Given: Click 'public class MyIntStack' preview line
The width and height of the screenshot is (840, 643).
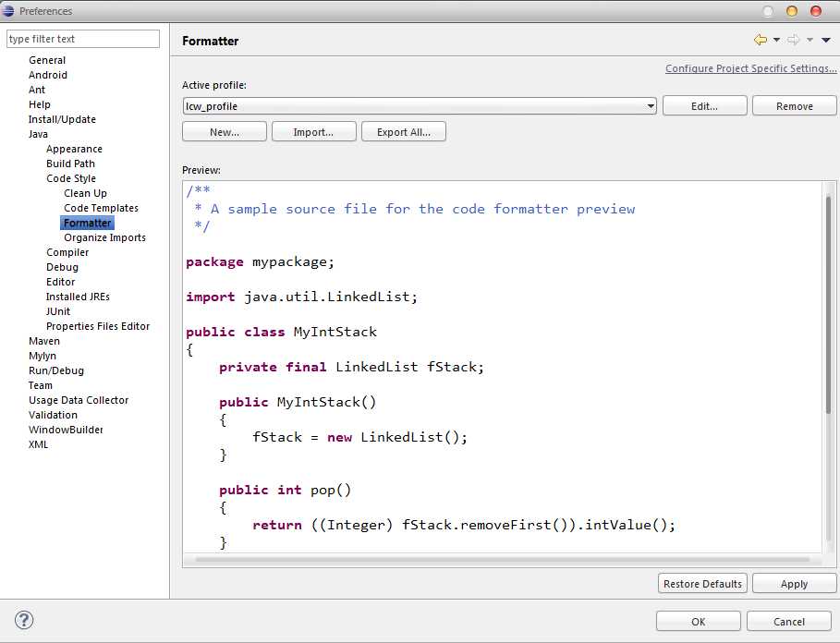Looking at the screenshot, I should click(281, 332).
